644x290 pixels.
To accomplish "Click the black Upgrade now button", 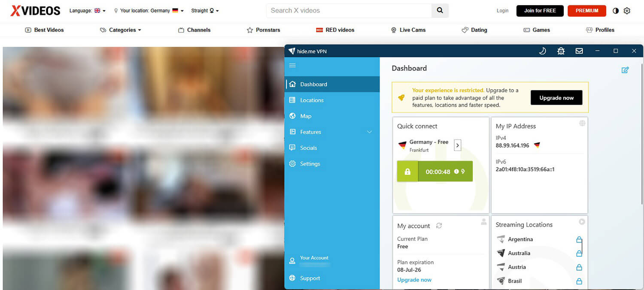I will [556, 98].
